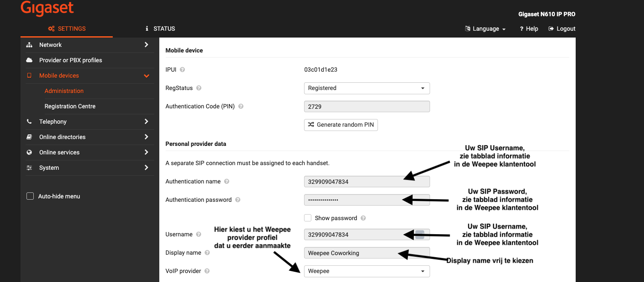The height and width of the screenshot is (282, 644).
Task: Switch to the SETTINGS tab
Action: [x=67, y=29]
